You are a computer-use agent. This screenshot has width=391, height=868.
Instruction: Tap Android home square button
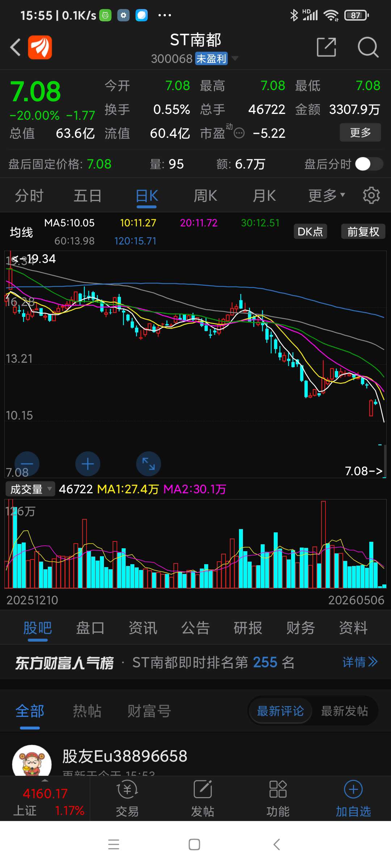pyautogui.click(x=194, y=844)
